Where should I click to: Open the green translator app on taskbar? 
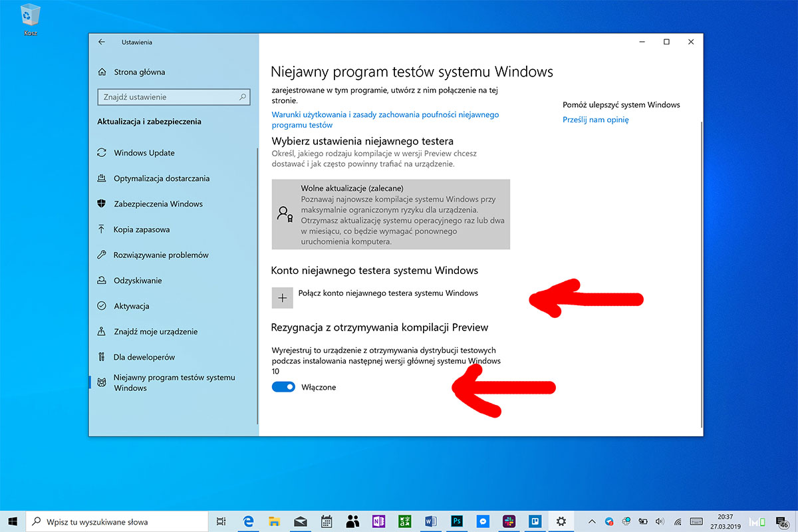pos(404,522)
